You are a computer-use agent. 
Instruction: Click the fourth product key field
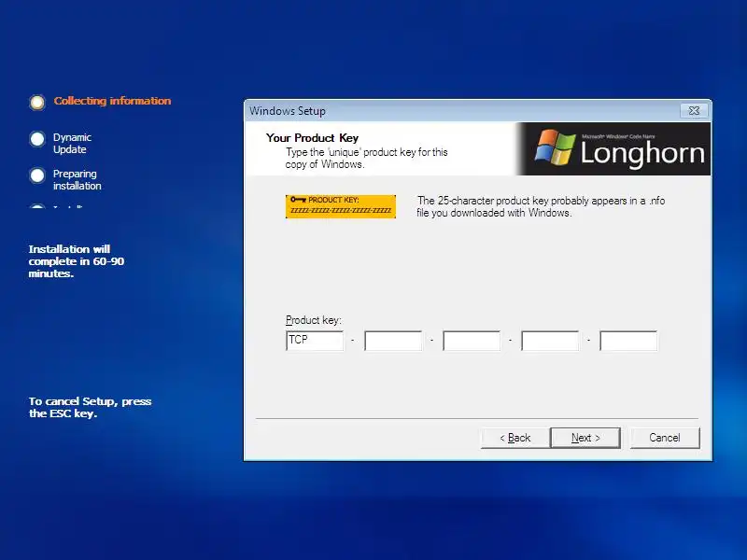tap(550, 341)
